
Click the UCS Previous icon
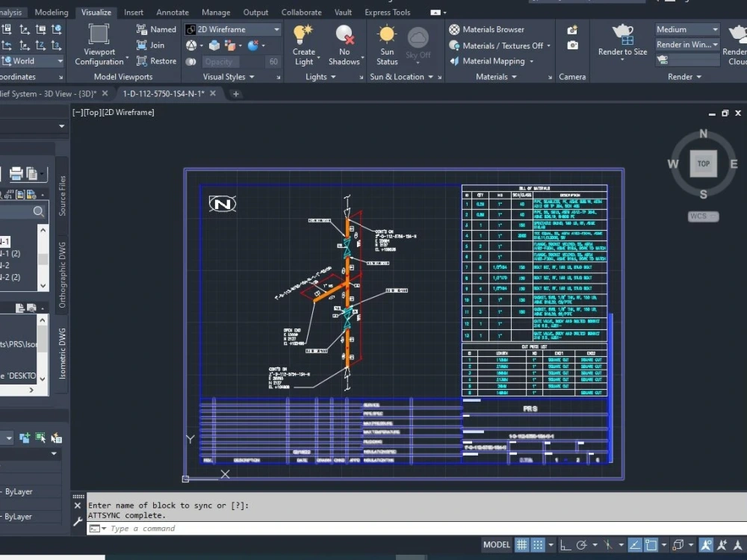click(x=7, y=46)
